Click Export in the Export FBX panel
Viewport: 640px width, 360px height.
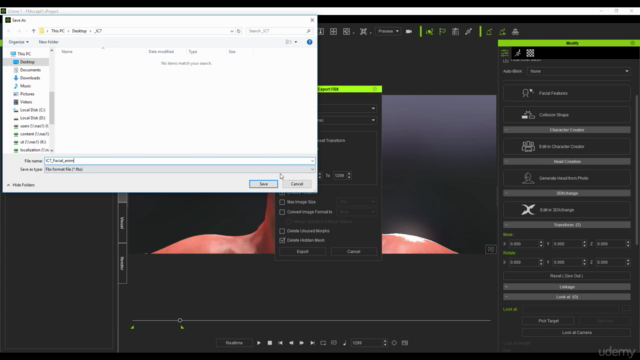click(x=302, y=251)
